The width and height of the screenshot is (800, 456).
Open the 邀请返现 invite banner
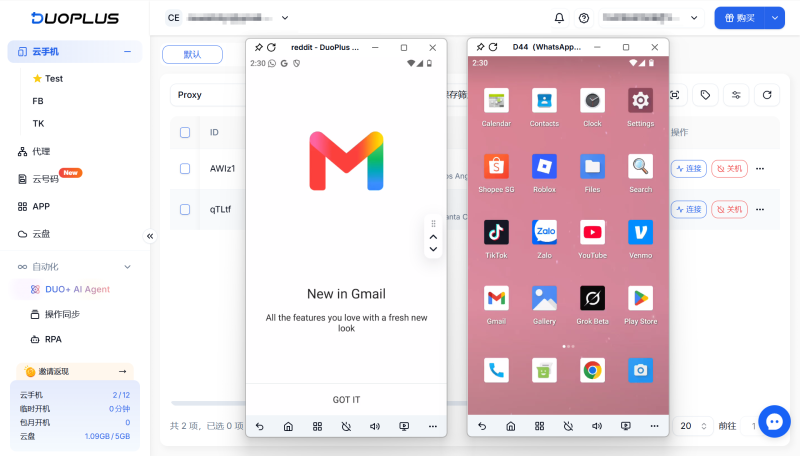75,371
